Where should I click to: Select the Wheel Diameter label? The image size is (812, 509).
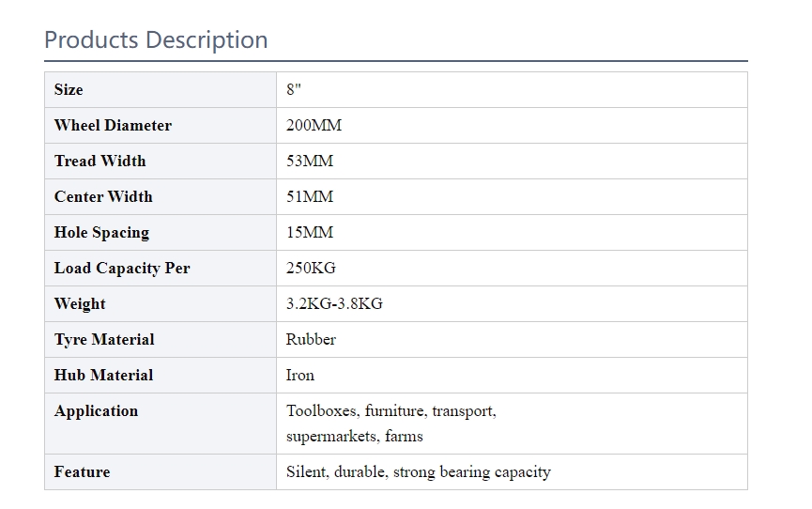tap(113, 126)
